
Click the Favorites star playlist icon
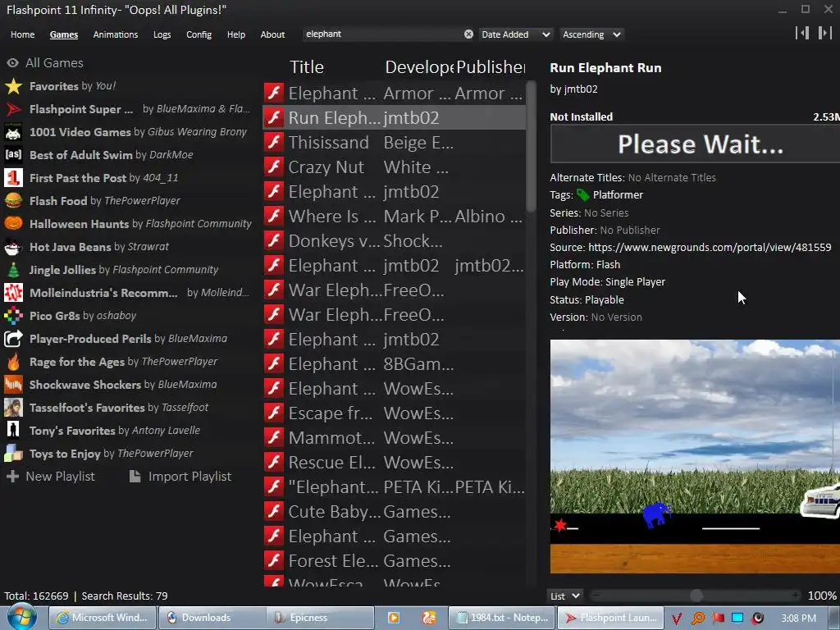13,86
